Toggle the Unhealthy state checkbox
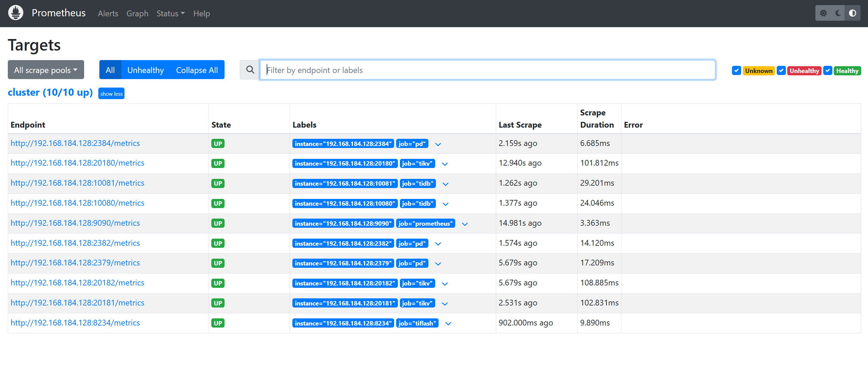This screenshot has height=372, width=868. pos(781,71)
